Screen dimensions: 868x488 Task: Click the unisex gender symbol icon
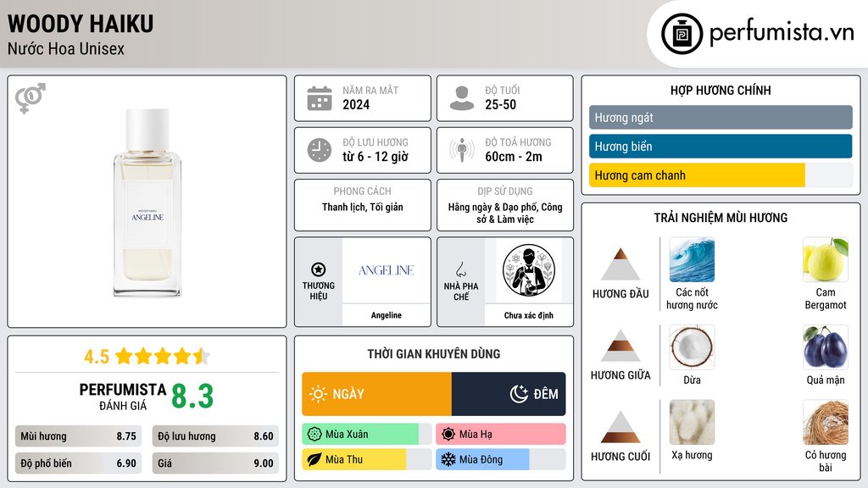[x=30, y=98]
